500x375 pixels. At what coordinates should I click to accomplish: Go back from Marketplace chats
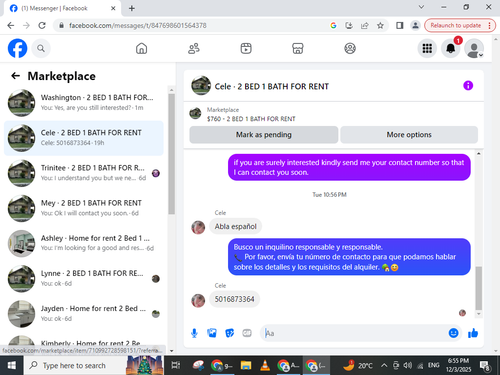(15, 76)
